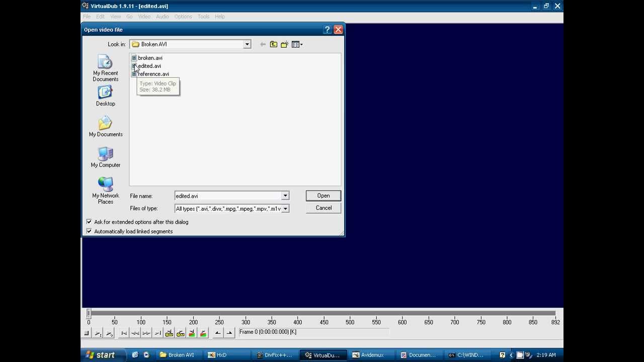Search backward for scene change
Viewport: 644px width, 362px height.
tap(192, 333)
